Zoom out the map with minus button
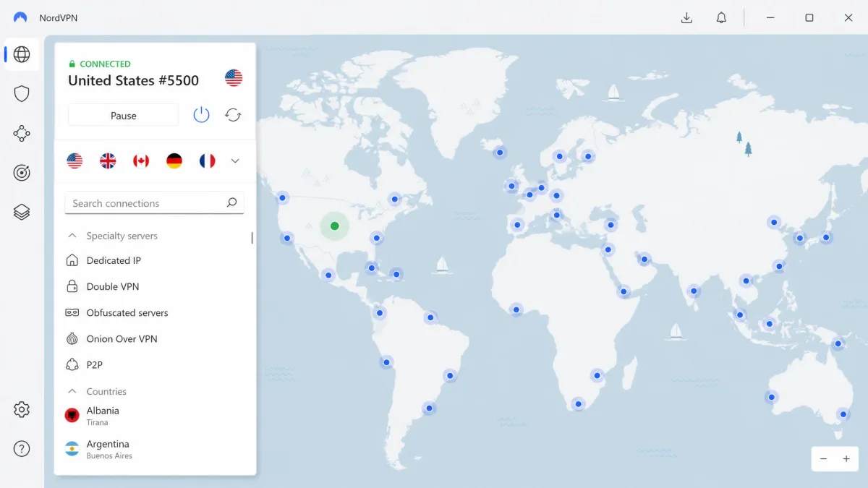The width and height of the screenshot is (868, 488). click(823, 459)
